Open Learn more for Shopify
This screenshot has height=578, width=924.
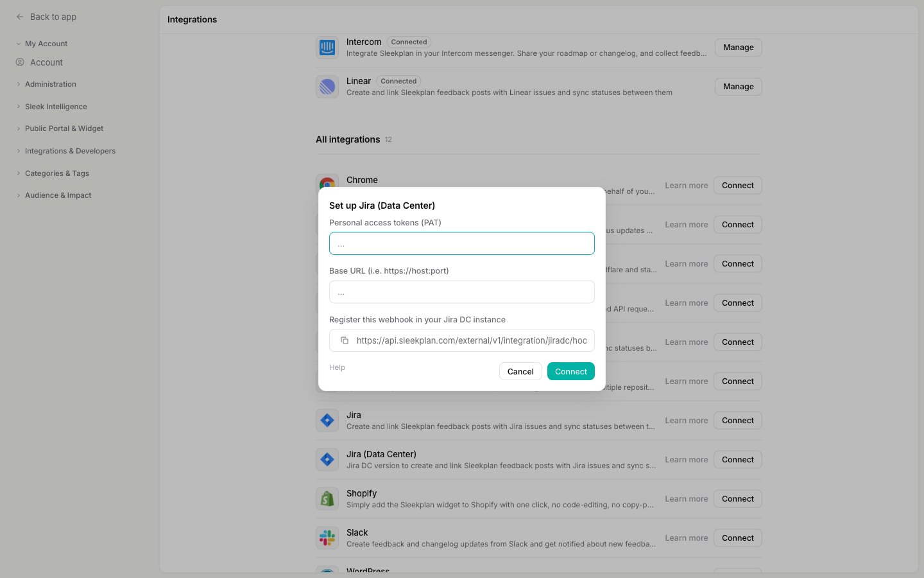687,499
